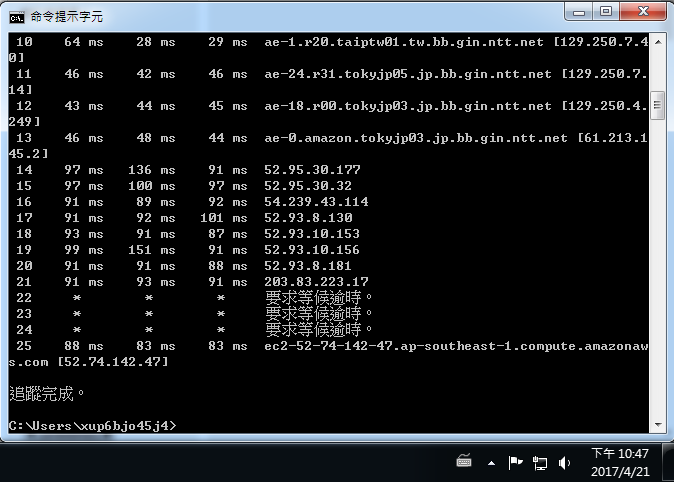Click the hop number 16
Image resolution: width=674 pixels, height=483 pixels.
(x=24, y=202)
